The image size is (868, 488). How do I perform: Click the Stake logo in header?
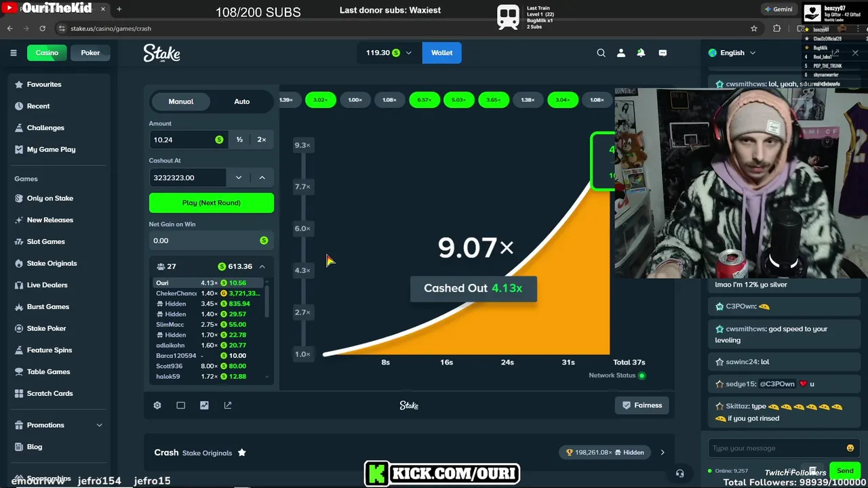point(161,53)
